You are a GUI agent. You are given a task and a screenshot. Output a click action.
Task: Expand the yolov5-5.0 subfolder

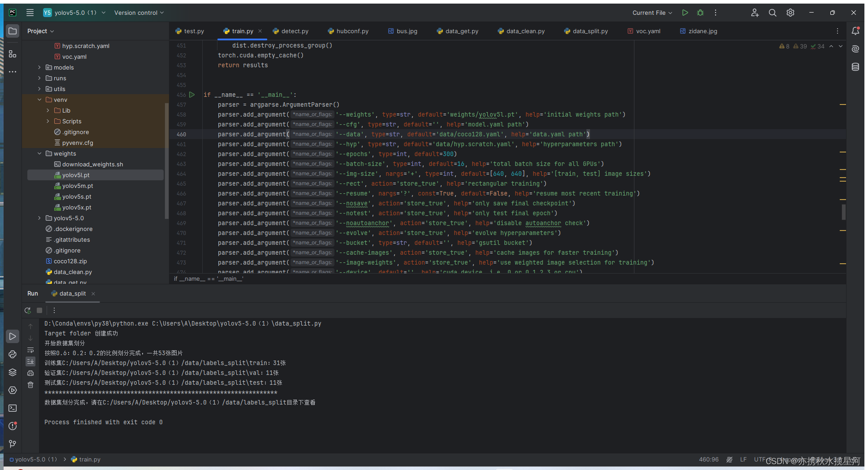click(x=39, y=218)
